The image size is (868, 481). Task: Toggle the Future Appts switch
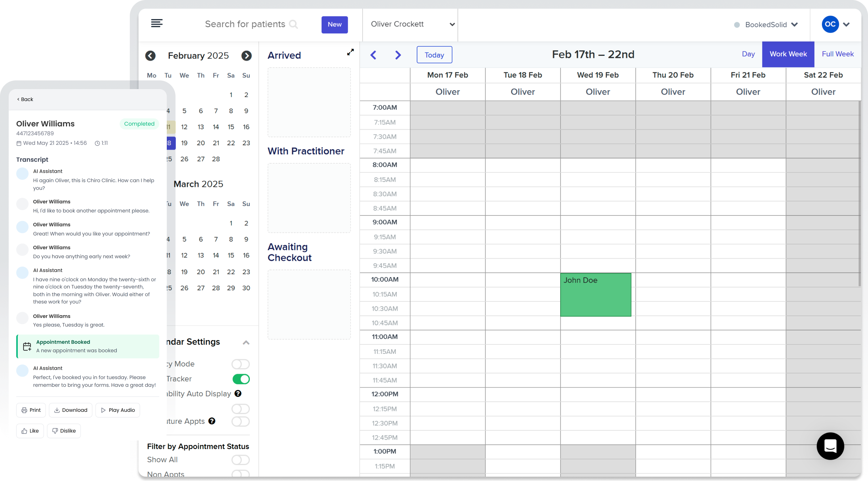(241, 421)
